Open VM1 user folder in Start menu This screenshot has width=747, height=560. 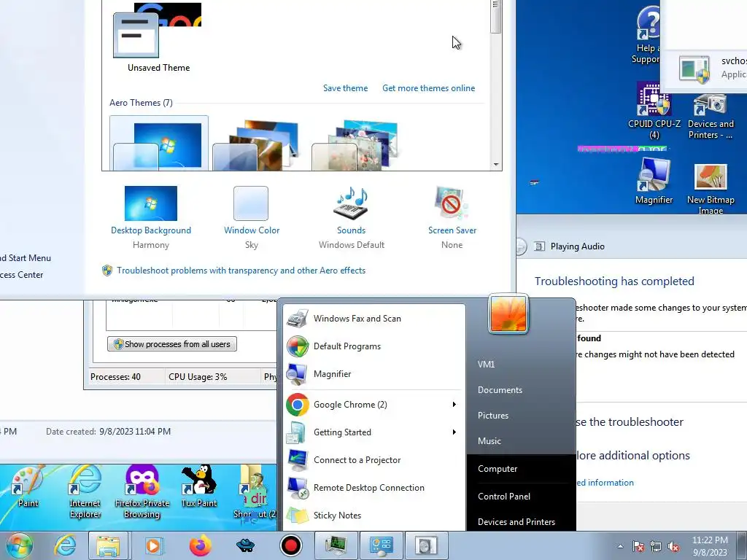[x=486, y=365]
